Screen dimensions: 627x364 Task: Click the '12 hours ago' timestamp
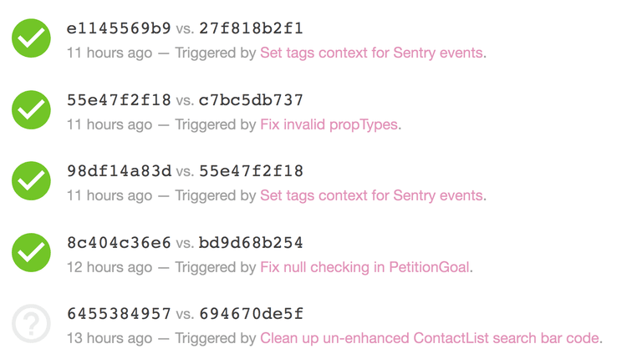[110, 267]
